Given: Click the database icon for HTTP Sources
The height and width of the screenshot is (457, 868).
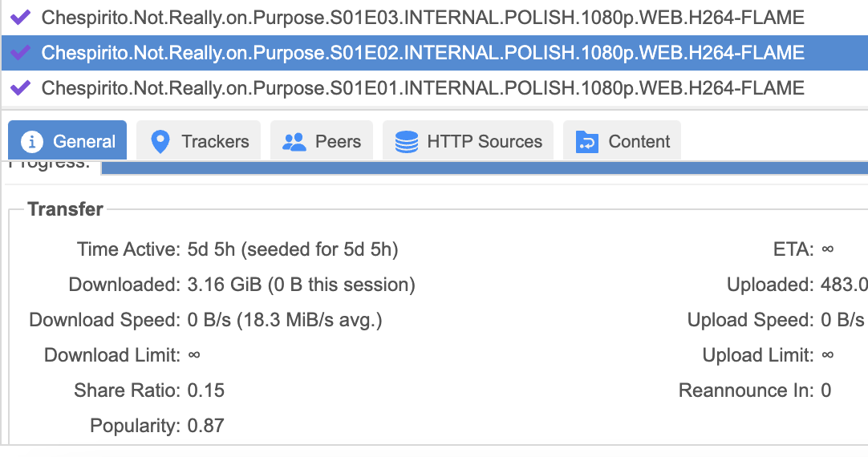Looking at the screenshot, I should 407,142.
